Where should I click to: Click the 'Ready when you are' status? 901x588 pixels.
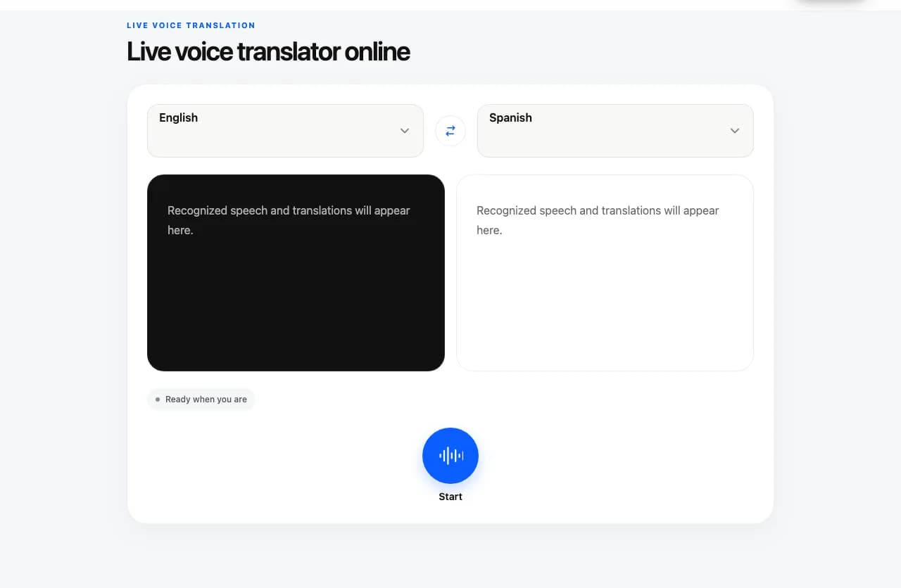click(x=201, y=400)
